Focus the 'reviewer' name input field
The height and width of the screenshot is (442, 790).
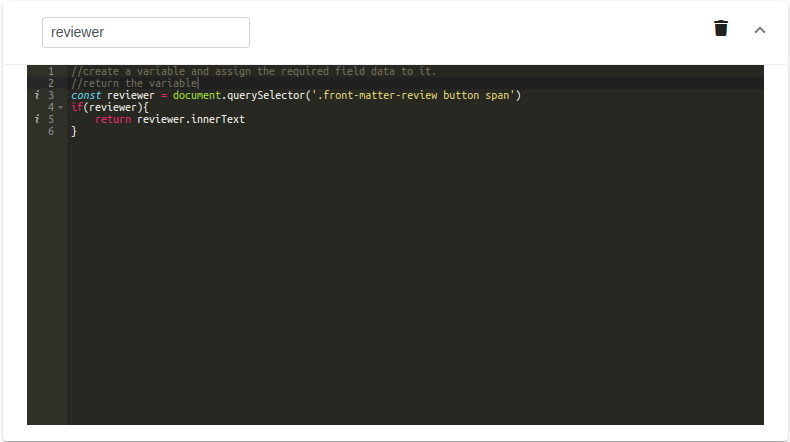point(146,32)
